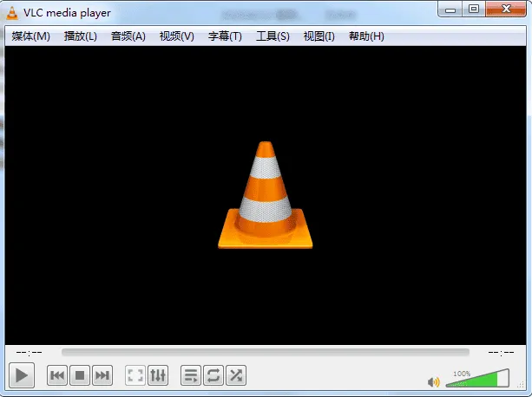Expand the 字幕(T) menu
This screenshot has width=532, height=397.
(x=225, y=36)
